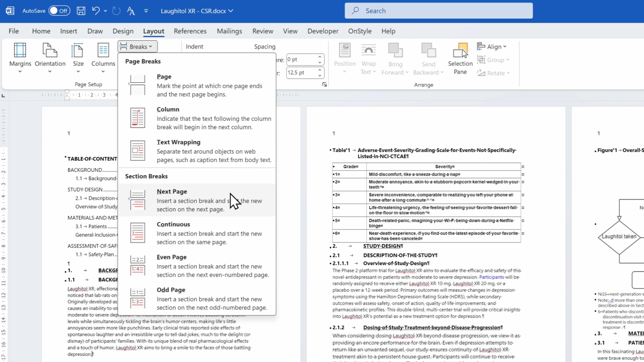Click the Laughitol taken flowchart diamond
Viewport: 644px width, 362px height.
coord(619,236)
